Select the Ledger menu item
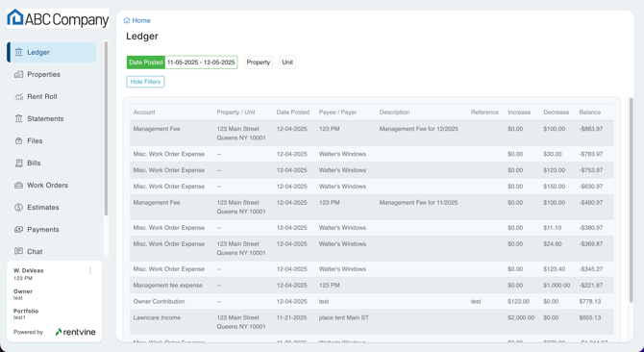 [51, 52]
